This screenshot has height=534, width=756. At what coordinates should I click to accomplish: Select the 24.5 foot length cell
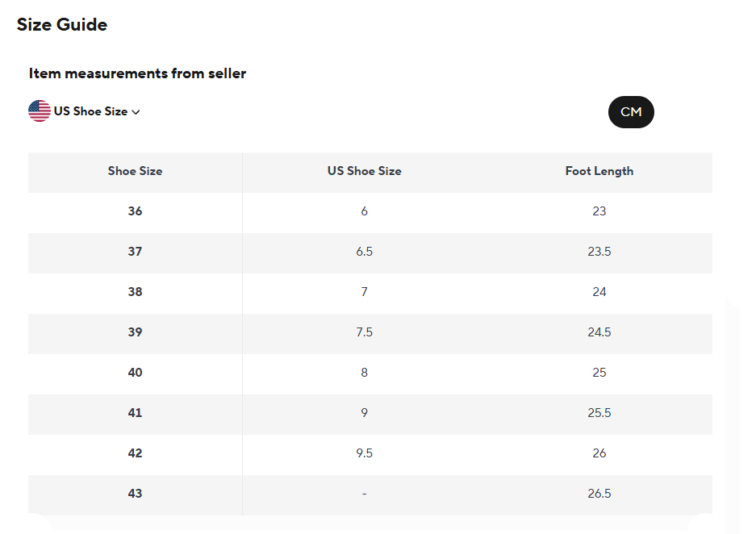[599, 332]
